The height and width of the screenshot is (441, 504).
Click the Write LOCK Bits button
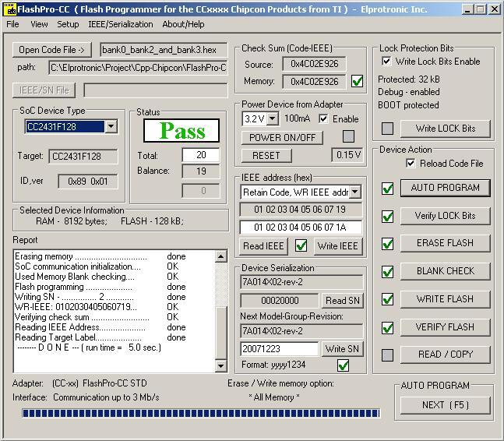(x=446, y=129)
